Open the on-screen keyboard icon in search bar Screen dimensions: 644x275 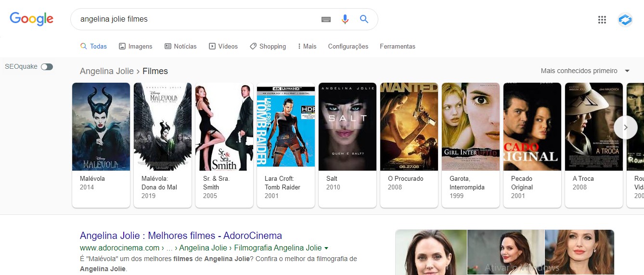click(326, 19)
